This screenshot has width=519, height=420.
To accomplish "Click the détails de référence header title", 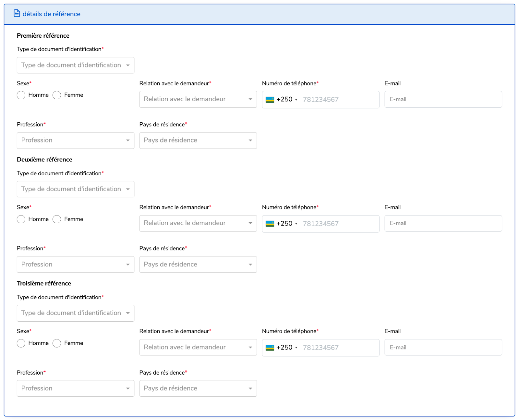I will (x=52, y=14).
